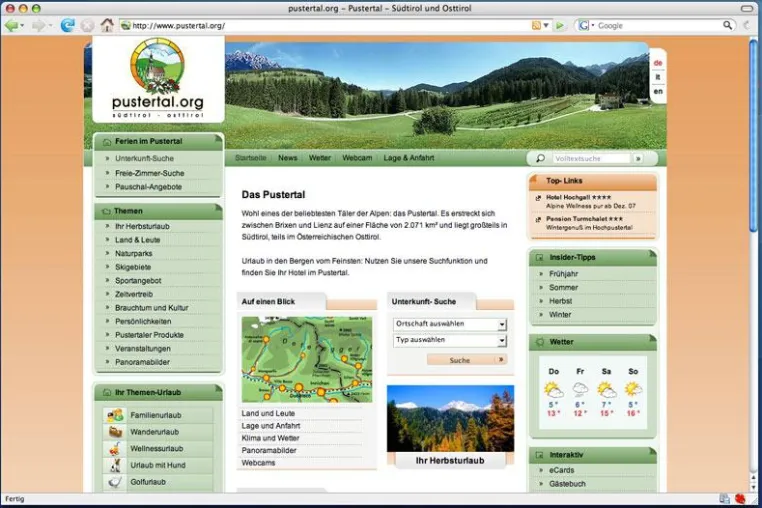The height and width of the screenshot is (508, 762).
Task: Click the page icon in the status bar
Action: coord(725,499)
